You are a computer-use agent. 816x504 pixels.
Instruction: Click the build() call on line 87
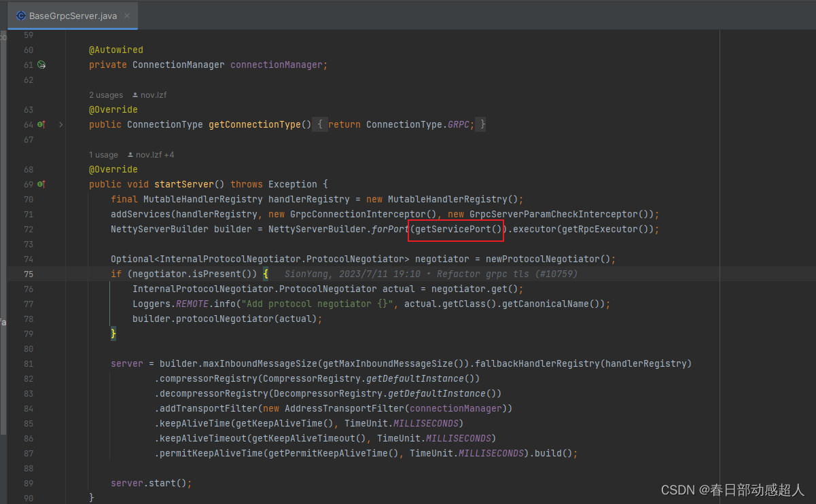point(554,454)
